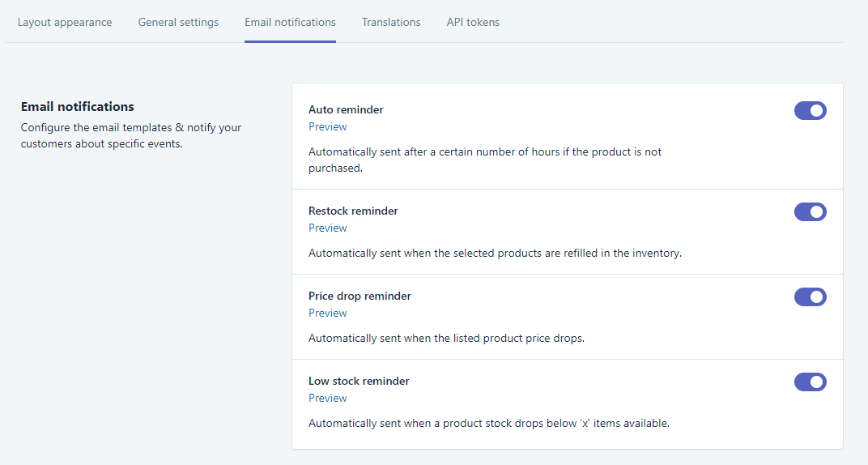Select the Email notifications tab
Image resolution: width=868 pixels, height=465 pixels.
(290, 22)
